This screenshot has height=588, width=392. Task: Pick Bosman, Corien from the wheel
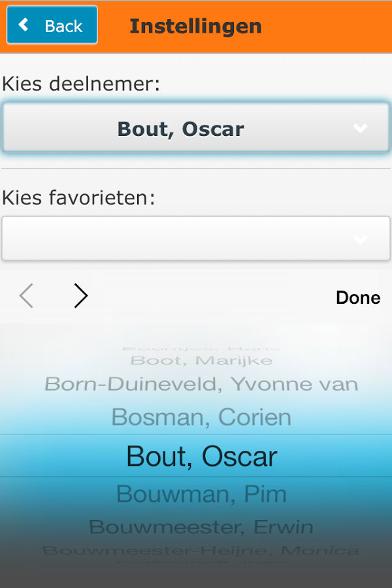coord(201,417)
